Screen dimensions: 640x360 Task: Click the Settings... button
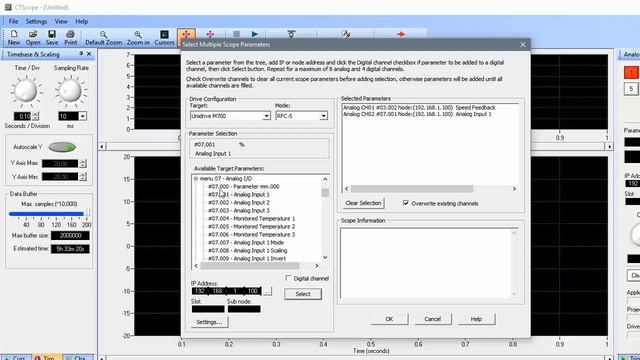pyautogui.click(x=209, y=322)
